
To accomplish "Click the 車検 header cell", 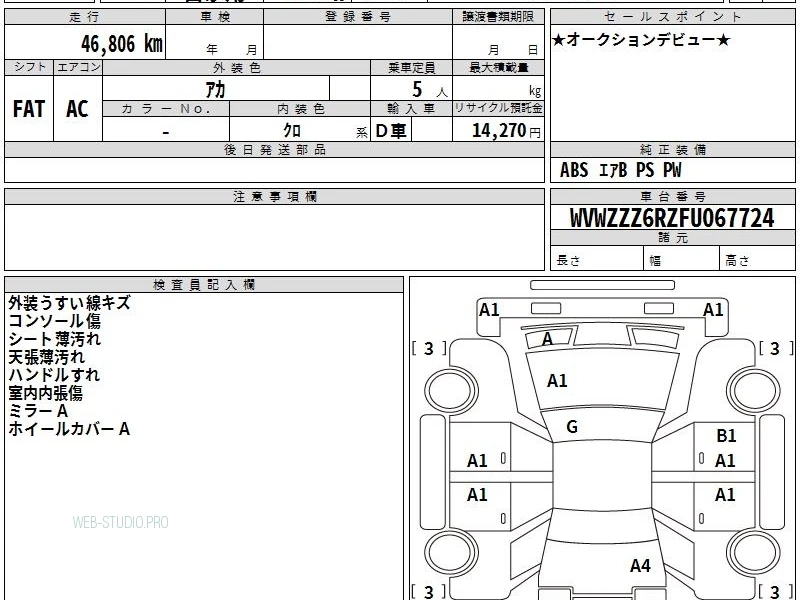I will click(215, 17).
